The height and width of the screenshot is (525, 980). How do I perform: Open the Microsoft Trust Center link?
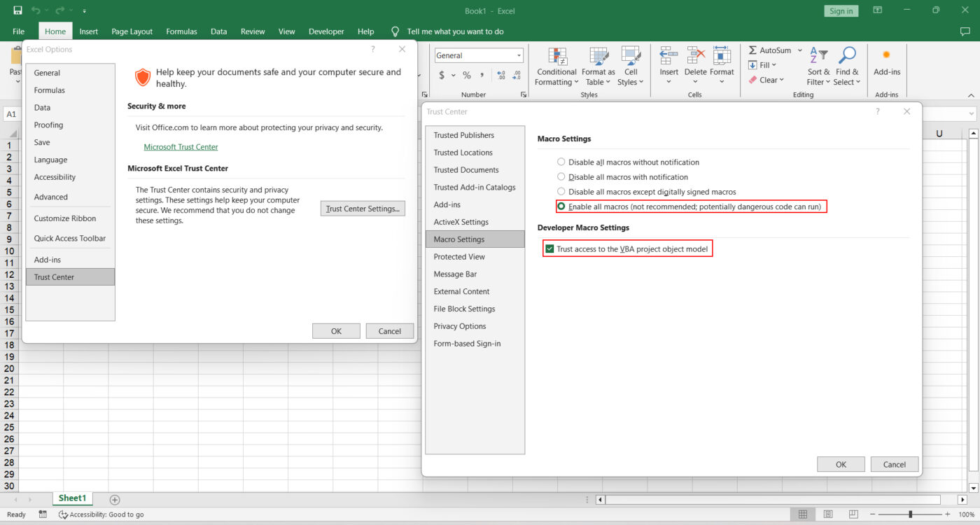pos(181,147)
